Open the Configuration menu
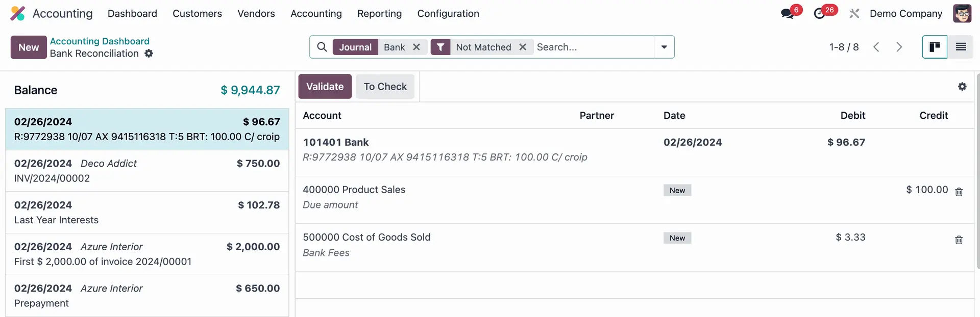 pos(448,14)
